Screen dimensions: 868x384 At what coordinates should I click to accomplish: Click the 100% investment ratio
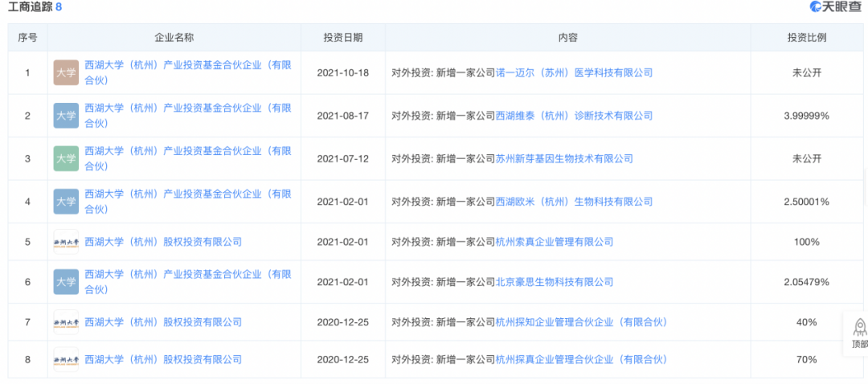point(807,242)
